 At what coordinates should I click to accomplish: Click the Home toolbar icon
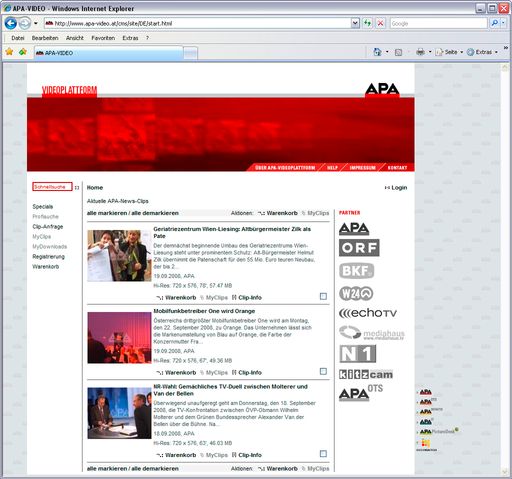(x=377, y=52)
